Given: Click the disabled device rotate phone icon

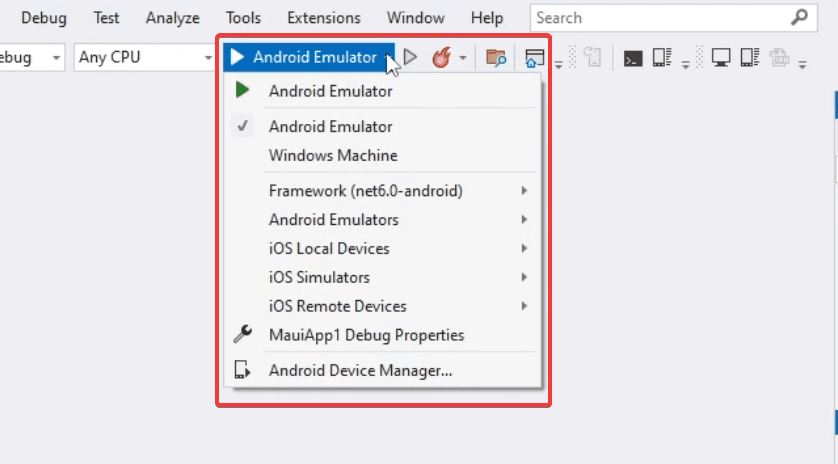Looking at the screenshot, I should click(593, 57).
